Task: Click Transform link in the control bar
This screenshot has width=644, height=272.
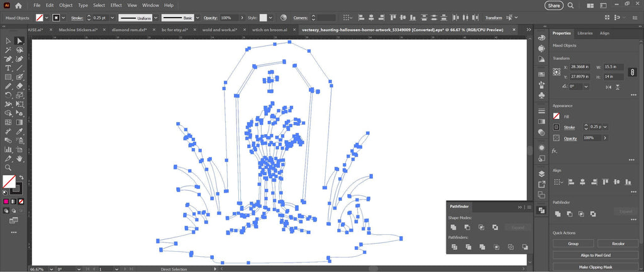Action: [493, 18]
